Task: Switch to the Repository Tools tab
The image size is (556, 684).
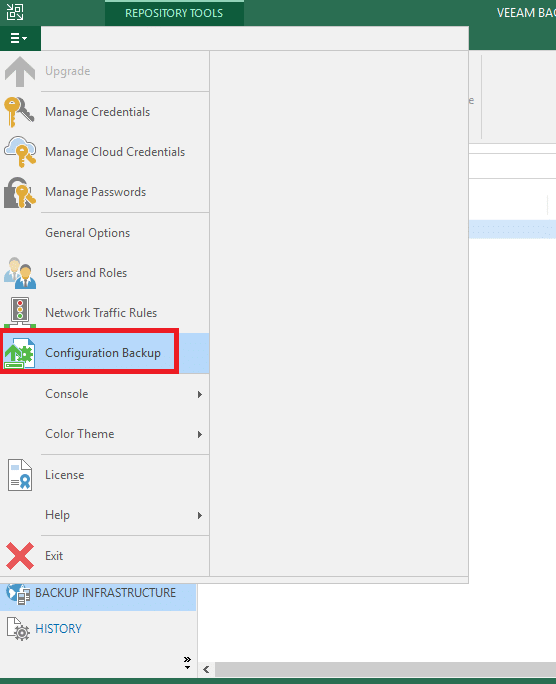Action: tap(174, 13)
